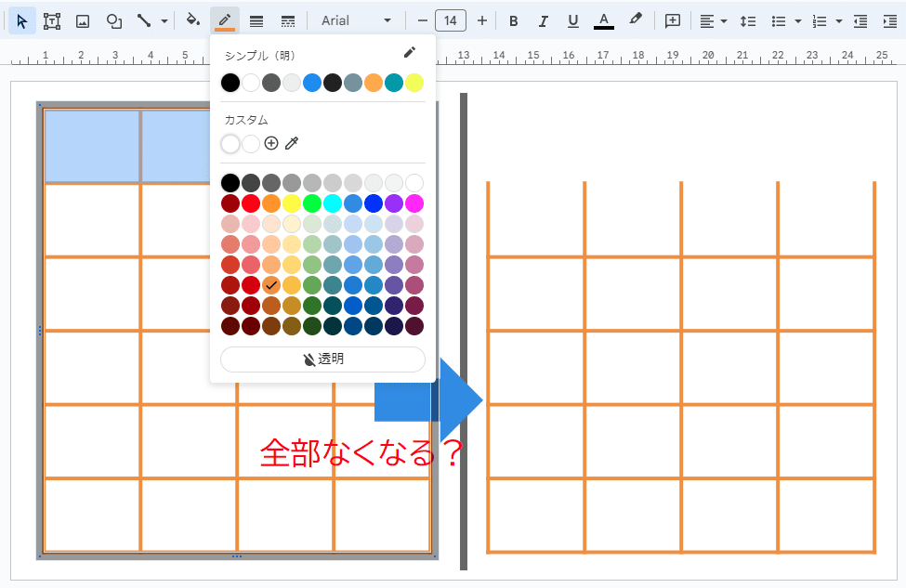The width and height of the screenshot is (906, 588).
Task: Click the font size field showing 14
Action: pyautogui.click(x=451, y=21)
